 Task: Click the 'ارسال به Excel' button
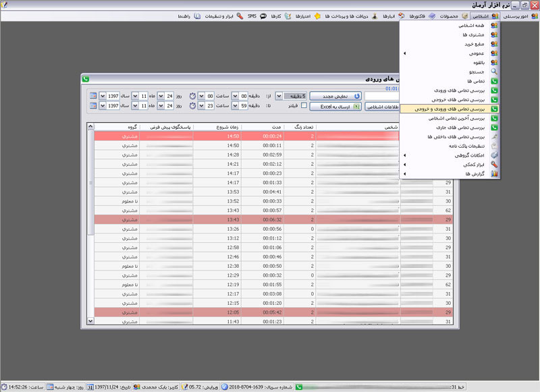click(335, 107)
